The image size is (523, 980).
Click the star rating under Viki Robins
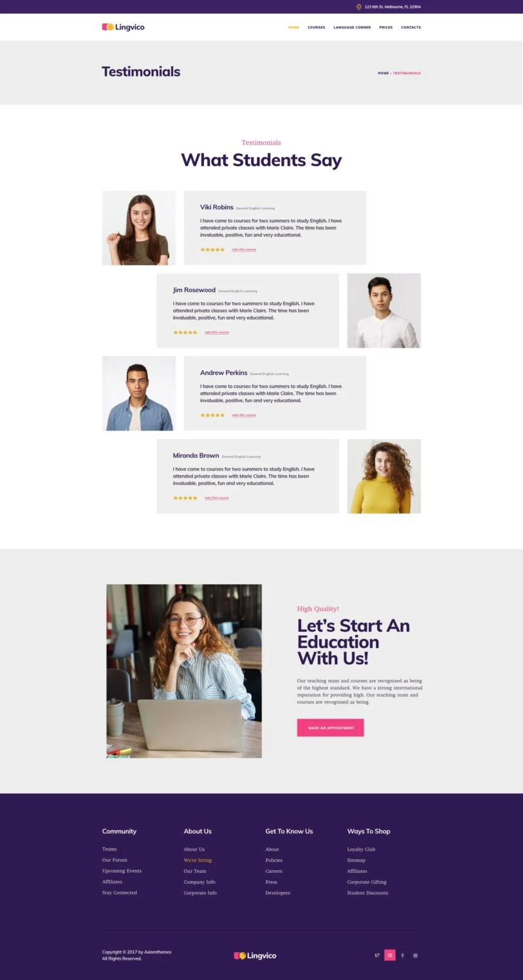[212, 250]
